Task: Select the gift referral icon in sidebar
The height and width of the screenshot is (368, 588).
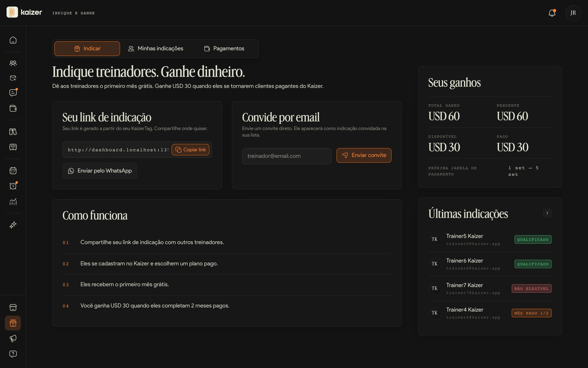Action: click(13, 323)
